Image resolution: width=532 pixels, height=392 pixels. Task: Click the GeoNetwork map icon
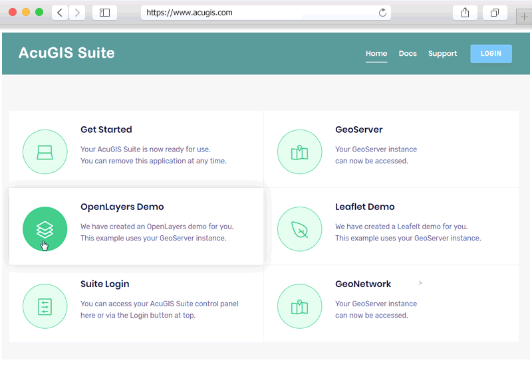(300, 306)
